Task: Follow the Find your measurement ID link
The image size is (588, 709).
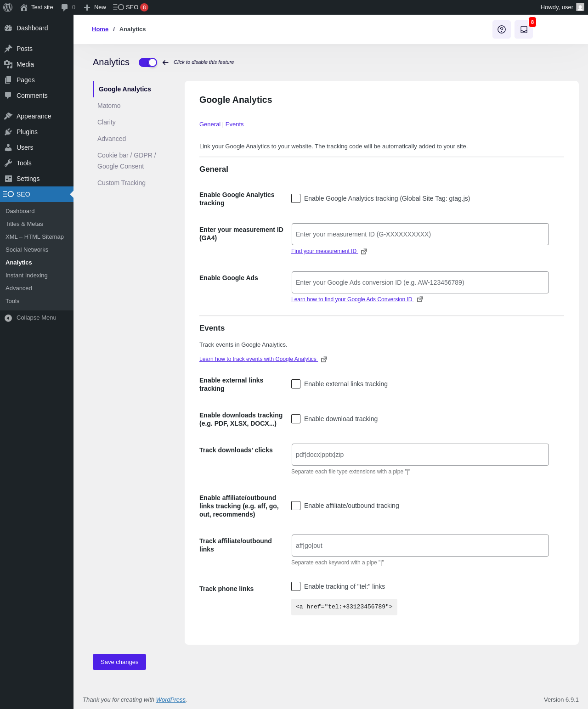Action: [324, 251]
